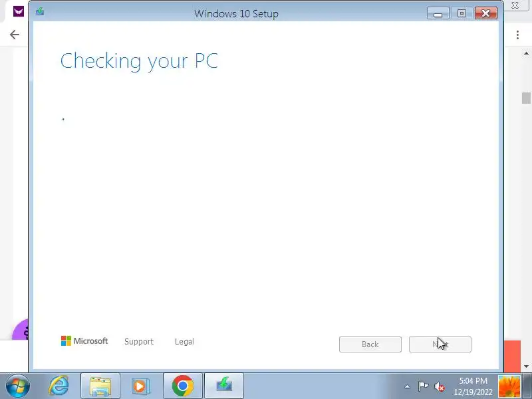Open the Windows Start menu orb
532x399 pixels.
18,386
